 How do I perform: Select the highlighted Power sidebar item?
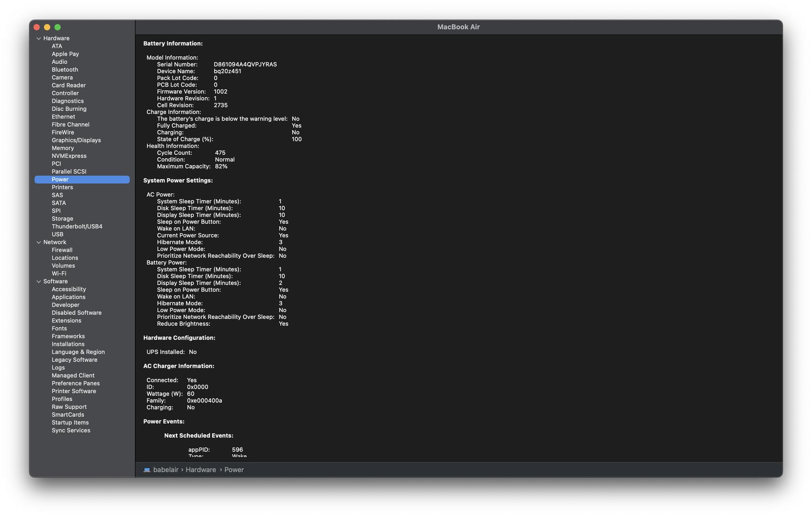(x=60, y=180)
